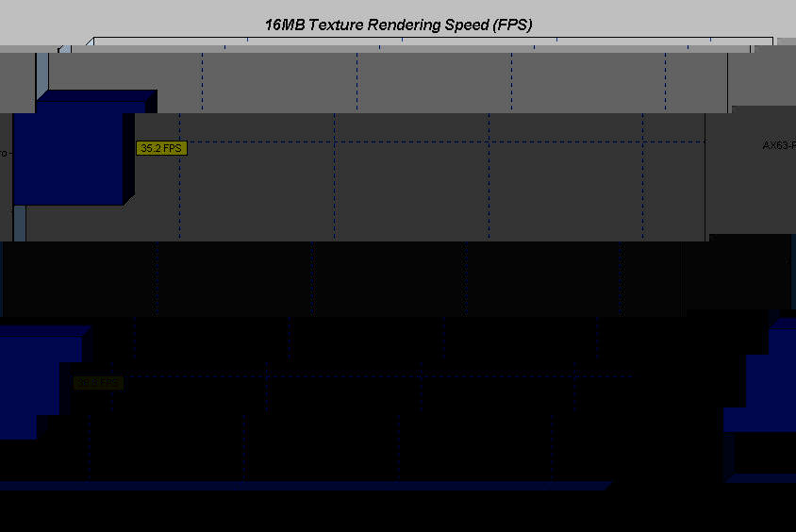
Task: Click the "16MB Texture Rendering Speed (FPS)" chart title
Action: [x=398, y=25]
